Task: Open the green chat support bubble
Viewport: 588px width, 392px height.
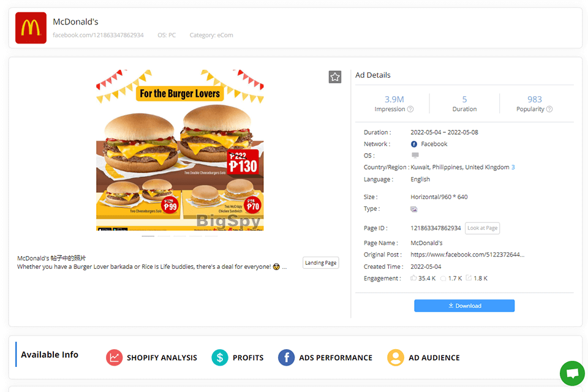Action: coord(572,373)
